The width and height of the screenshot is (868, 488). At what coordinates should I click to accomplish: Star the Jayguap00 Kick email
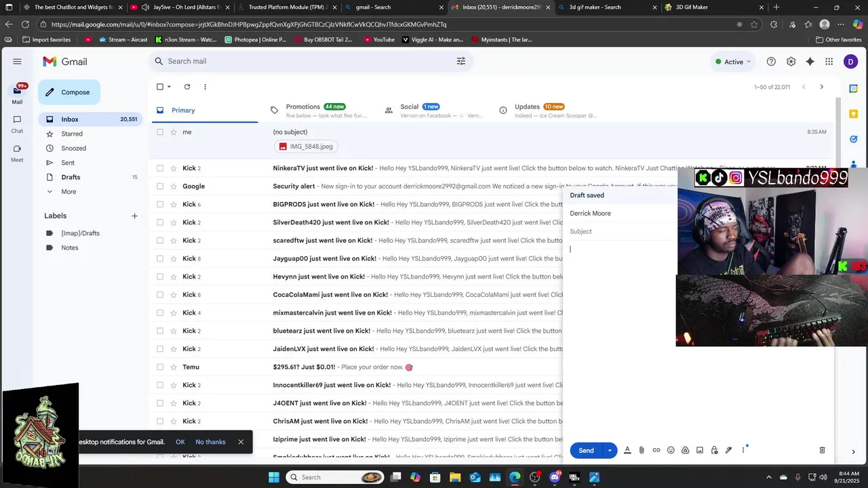pos(174,259)
